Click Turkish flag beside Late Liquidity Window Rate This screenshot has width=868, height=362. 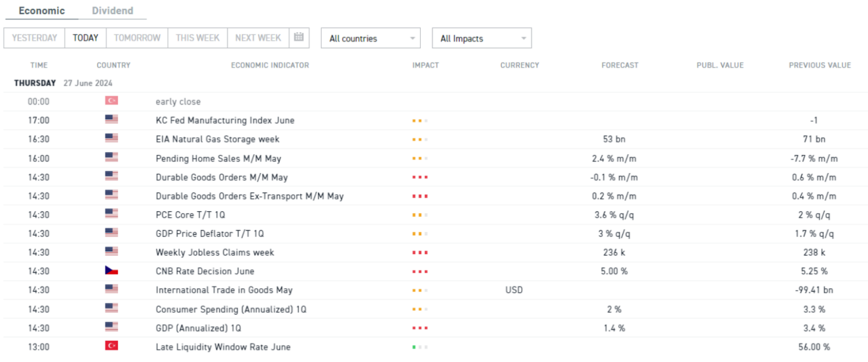pyautogui.click(x=111, y=346)
